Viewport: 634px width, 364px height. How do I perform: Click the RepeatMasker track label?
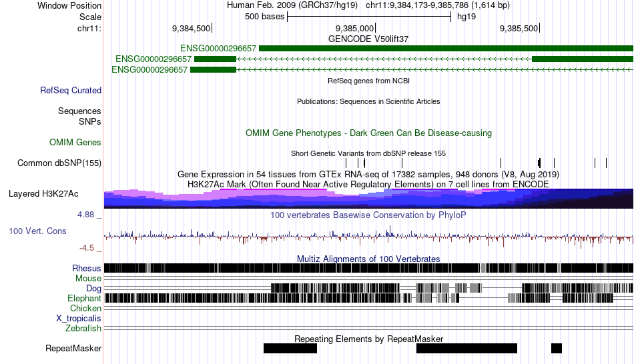[x=73, y=348]
